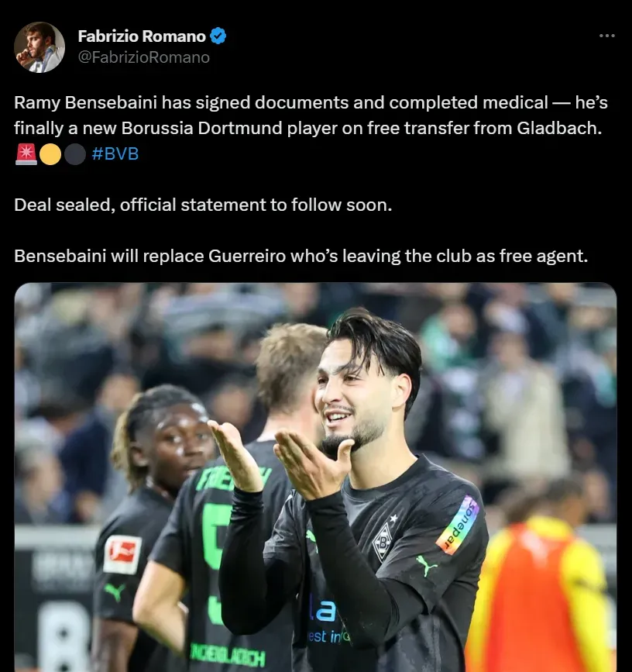Click the yellow circle emoji
The width and height of the screenshot is (632, 672).
[50, 154]
